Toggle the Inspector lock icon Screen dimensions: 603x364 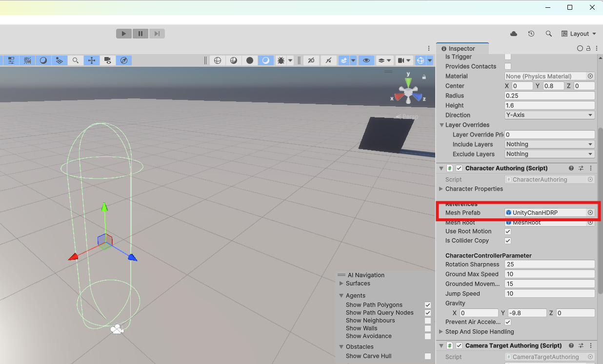[x=588, y=48]
